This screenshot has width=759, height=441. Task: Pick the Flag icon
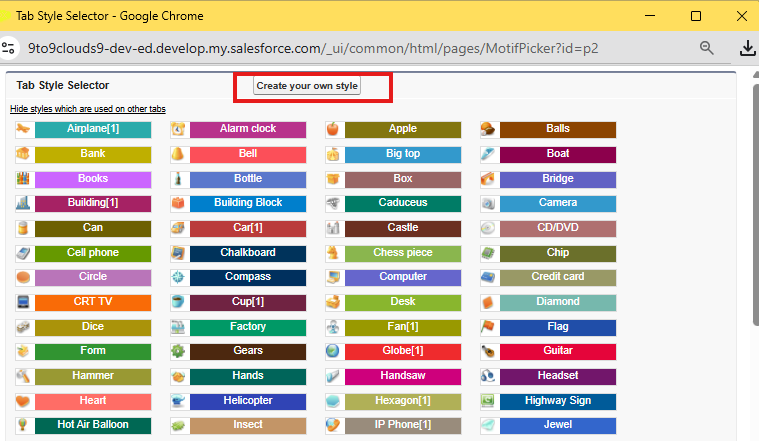coord(488,327)
